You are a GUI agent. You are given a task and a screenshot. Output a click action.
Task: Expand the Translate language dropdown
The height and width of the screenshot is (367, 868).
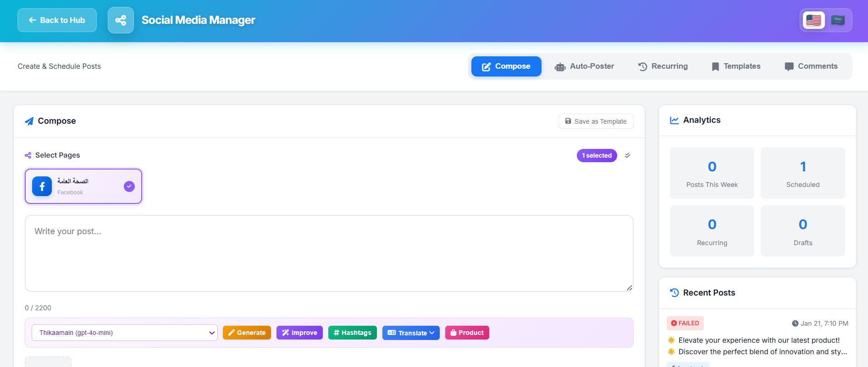click(x=411, y=333)
